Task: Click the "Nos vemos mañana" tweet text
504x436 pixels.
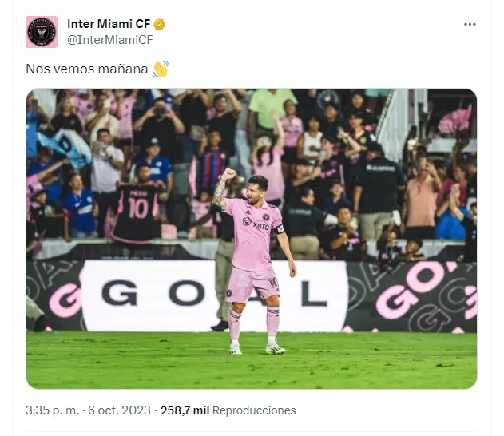Action: 86,69
